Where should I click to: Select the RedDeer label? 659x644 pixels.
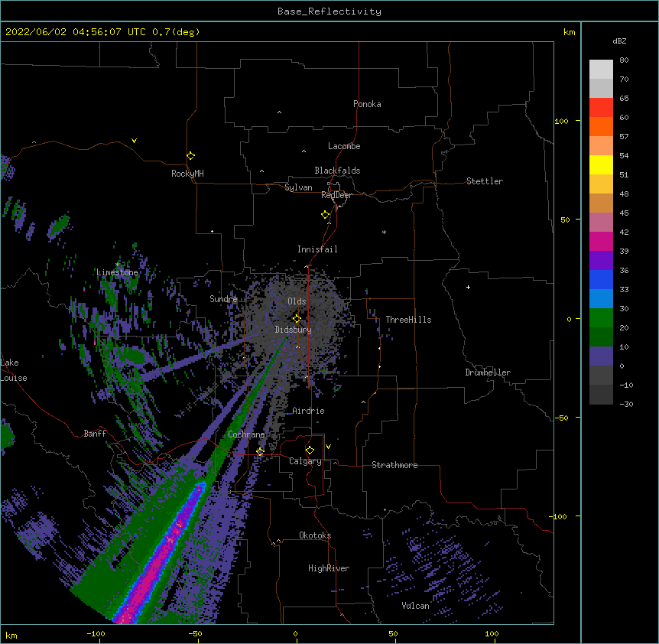[x=336, y=195]
